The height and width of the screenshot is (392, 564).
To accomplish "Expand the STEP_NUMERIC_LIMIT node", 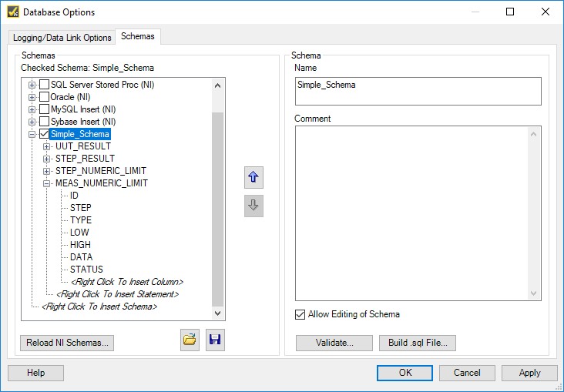I will (46, 171).
